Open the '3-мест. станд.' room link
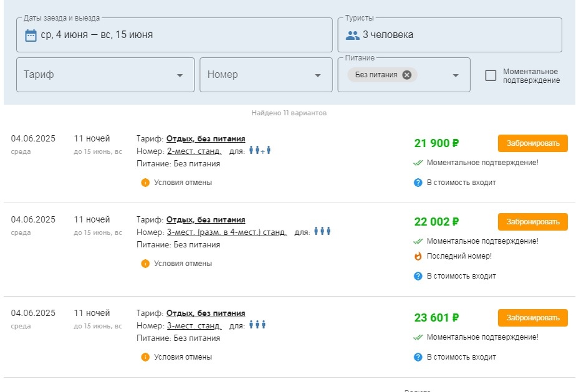Screen dimensions: 576x392 194,325
